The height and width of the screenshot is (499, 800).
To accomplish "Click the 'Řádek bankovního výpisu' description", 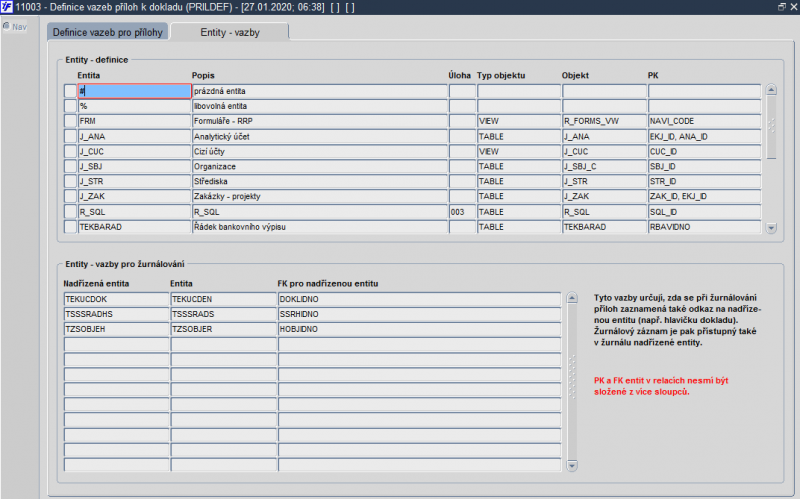I will click(320, 227).
